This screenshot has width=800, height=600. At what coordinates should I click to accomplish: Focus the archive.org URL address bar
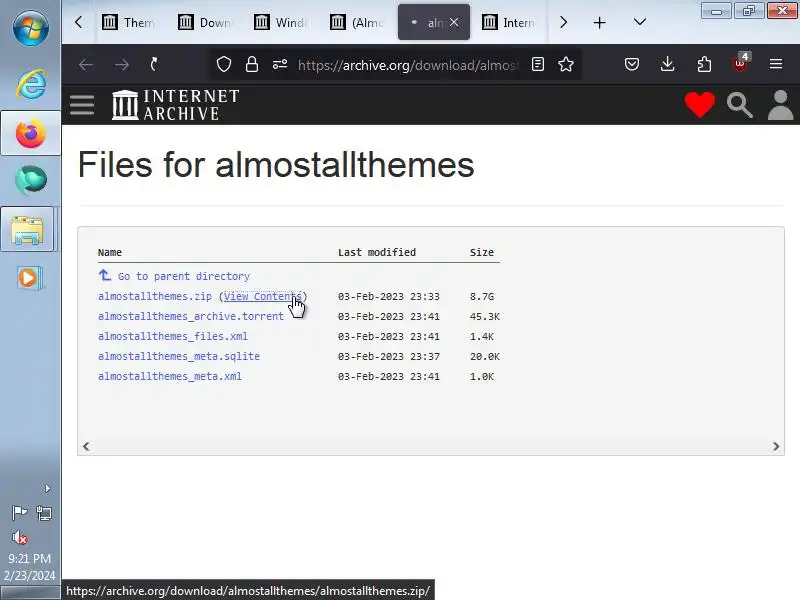click(x=408, y=65)
